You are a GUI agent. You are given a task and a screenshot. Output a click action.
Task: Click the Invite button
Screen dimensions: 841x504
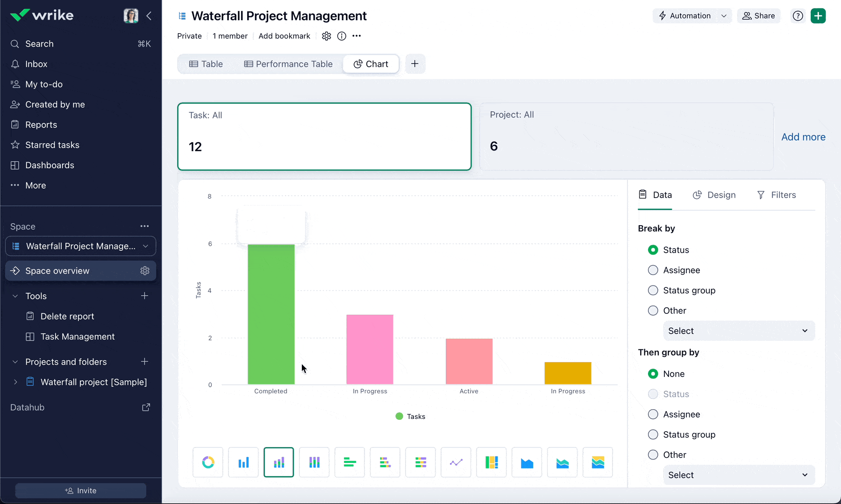coord(81,490)
